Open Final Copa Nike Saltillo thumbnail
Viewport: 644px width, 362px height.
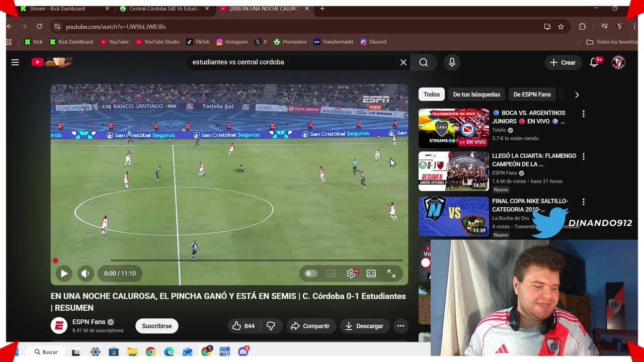click(x=453, y=217)
